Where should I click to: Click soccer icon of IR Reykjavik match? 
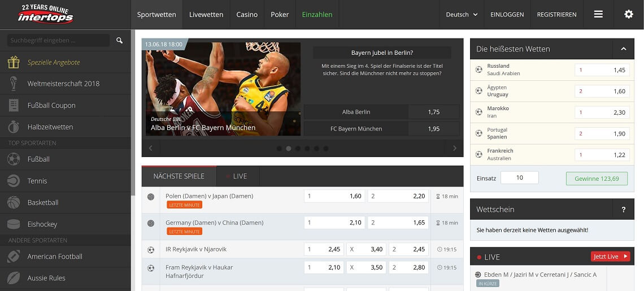pos(151,250)
